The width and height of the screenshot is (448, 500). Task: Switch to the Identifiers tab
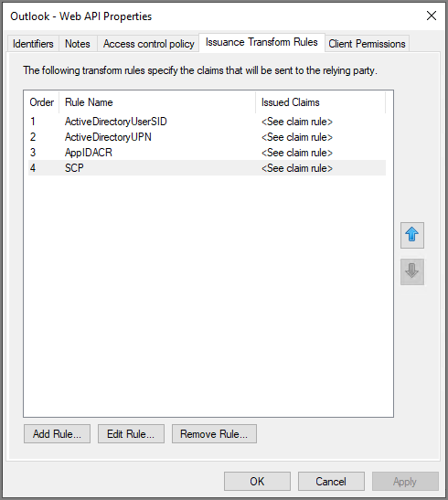[33, 44]
